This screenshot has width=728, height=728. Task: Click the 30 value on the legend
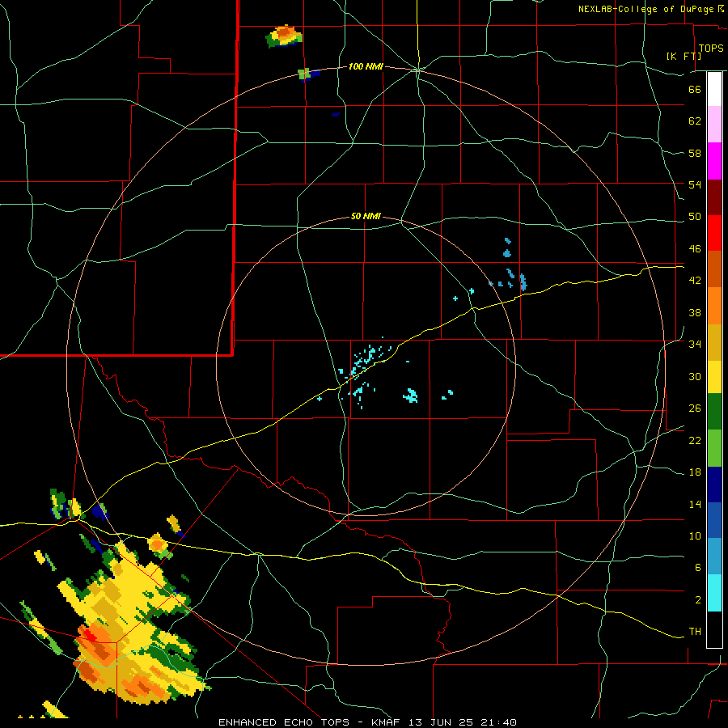click(695, 376)
